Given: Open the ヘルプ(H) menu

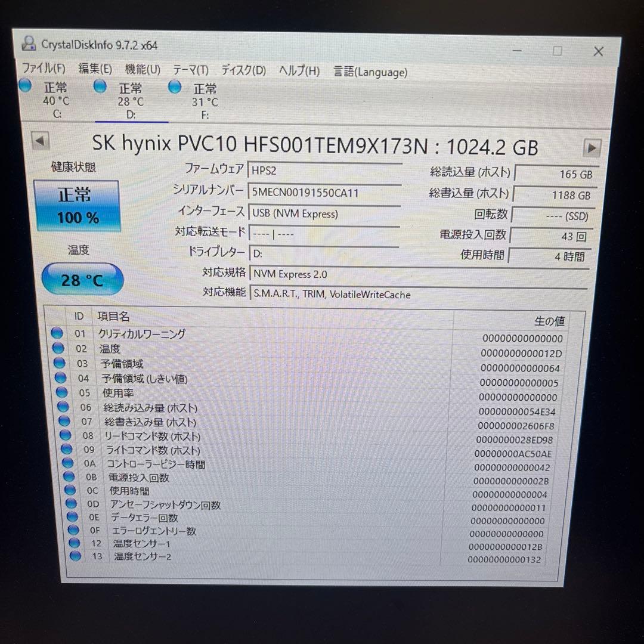Looking at the screenshot, I should [299, 70].
